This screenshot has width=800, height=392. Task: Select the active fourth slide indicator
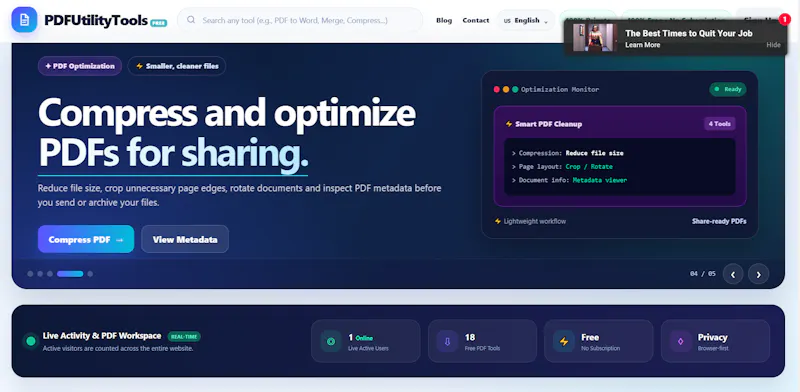[x=70, y=274]
